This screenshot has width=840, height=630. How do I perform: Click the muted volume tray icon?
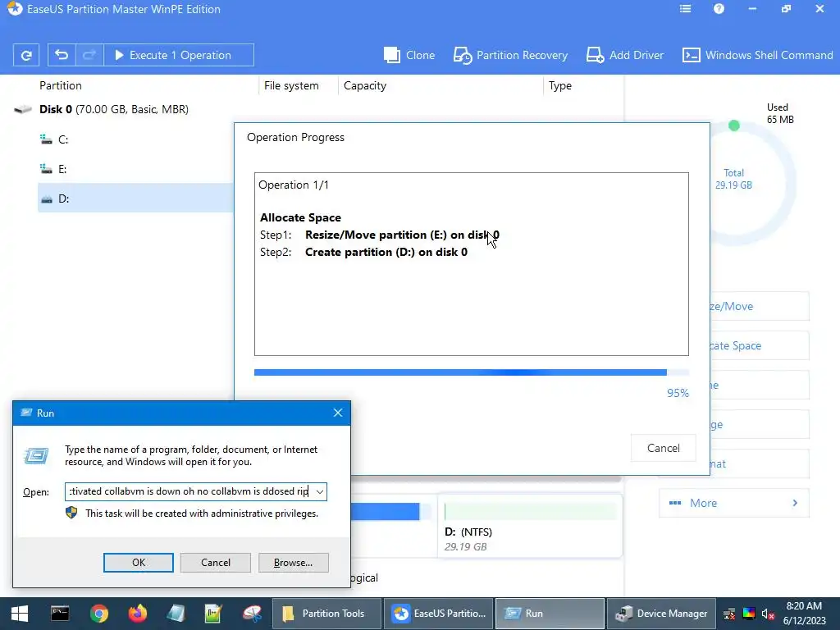(768, 614)
